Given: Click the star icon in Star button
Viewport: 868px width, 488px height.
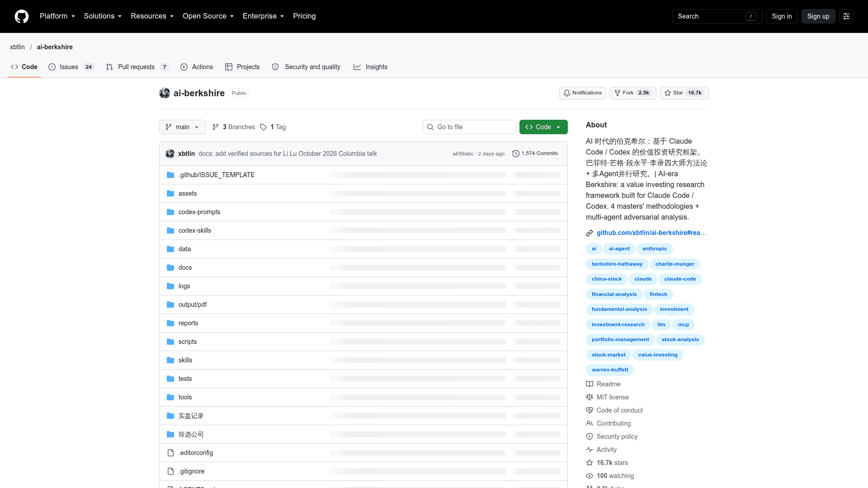Looking at the screenshot, I should 668,93.
